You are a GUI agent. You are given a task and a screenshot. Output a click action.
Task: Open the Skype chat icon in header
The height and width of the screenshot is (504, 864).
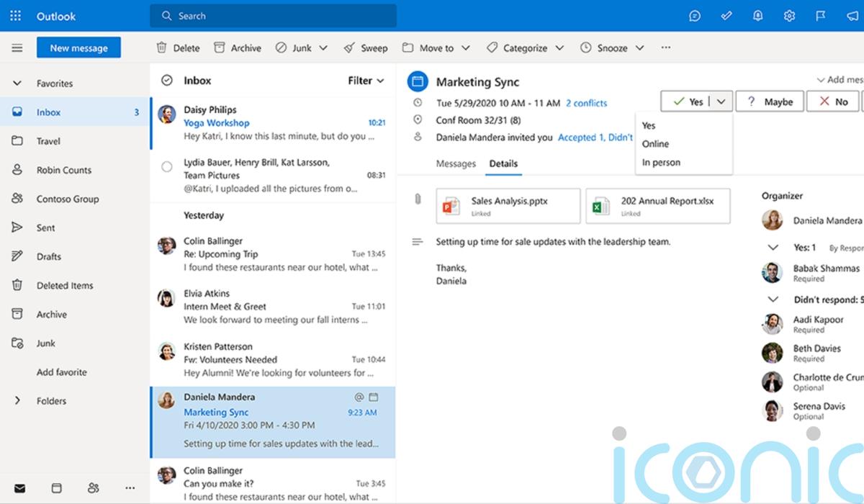(695, 16)
